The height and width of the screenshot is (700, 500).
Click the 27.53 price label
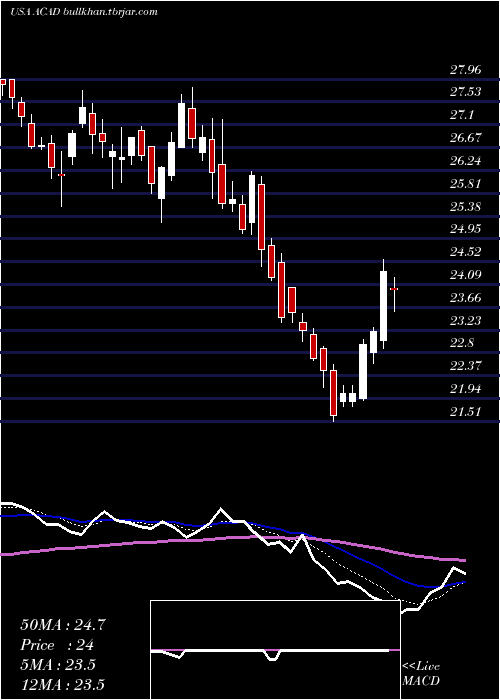pyautogui.click(x=465, y=92)
